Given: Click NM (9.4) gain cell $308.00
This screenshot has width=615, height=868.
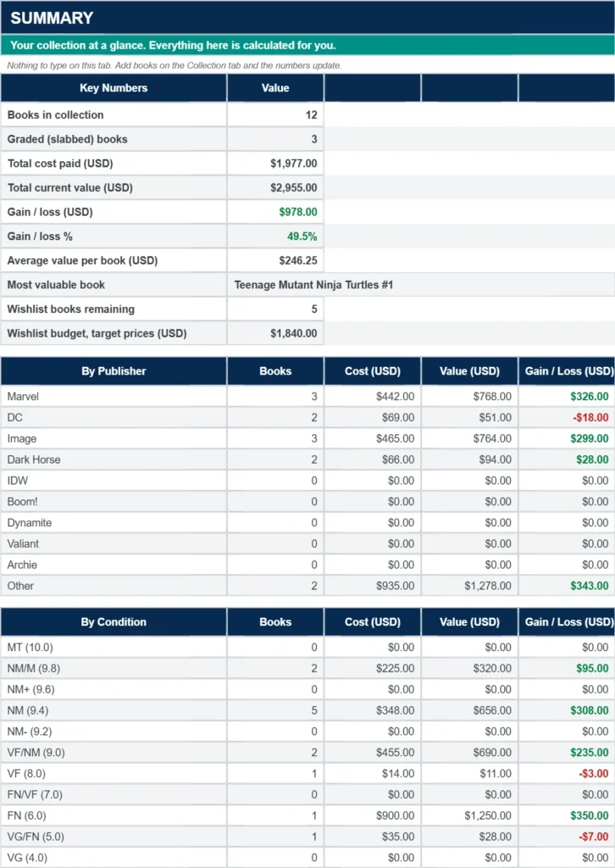Looking at the screenshot, I should pos(567,710).
